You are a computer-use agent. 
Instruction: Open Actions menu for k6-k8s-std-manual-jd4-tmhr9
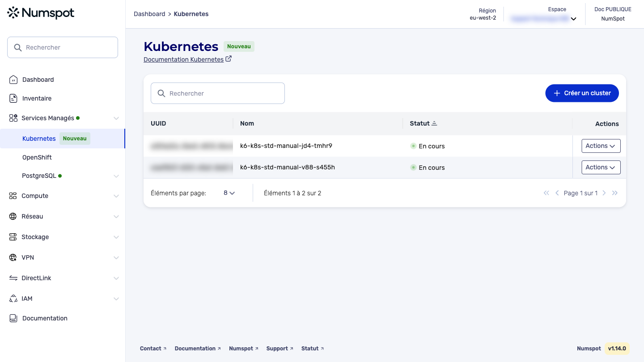tap(601, 146)
